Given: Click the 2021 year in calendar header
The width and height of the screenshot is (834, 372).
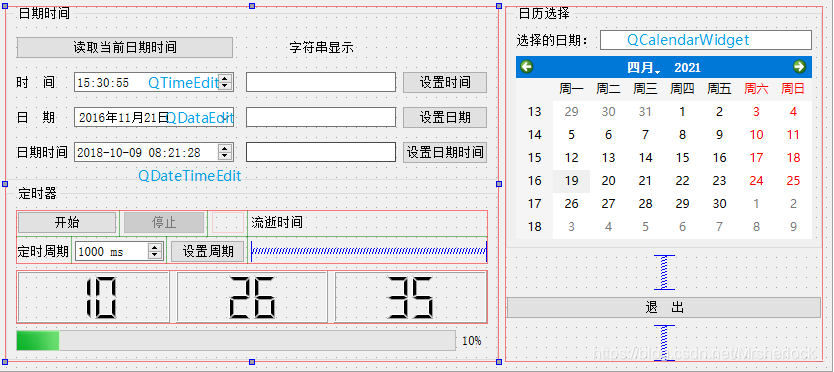Looking at the screenshot, I should (687, 68).
